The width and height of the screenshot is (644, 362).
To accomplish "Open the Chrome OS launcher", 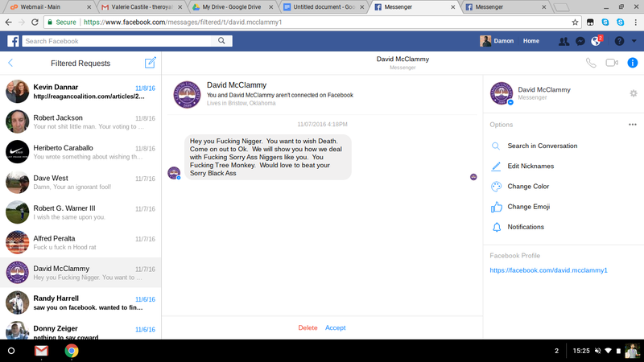I will tap(11, 351).
